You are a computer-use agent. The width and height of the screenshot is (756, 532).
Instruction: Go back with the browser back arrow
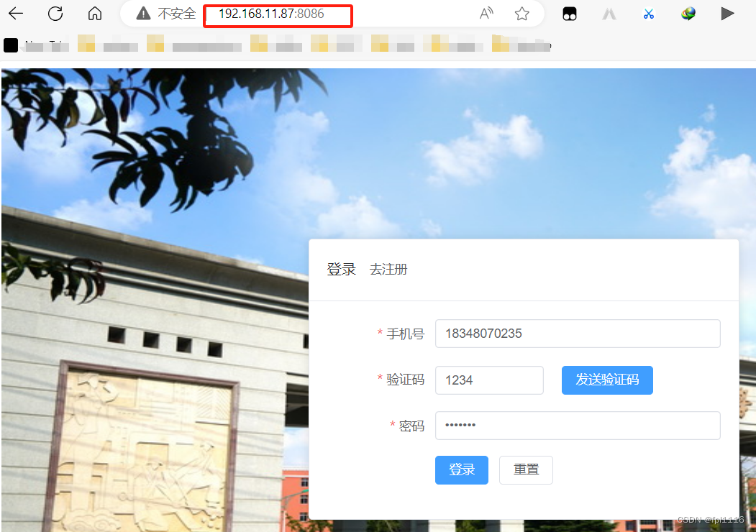coord(16,14)
